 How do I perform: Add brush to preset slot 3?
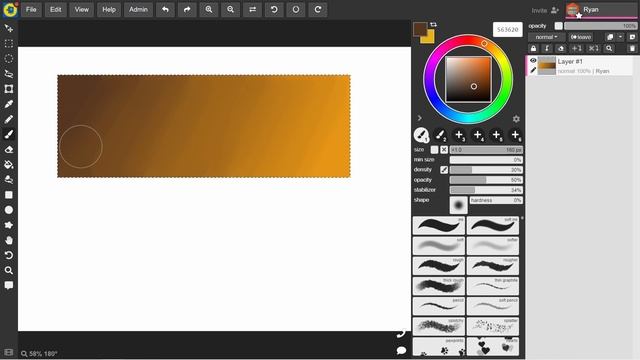tap(459, 135)
